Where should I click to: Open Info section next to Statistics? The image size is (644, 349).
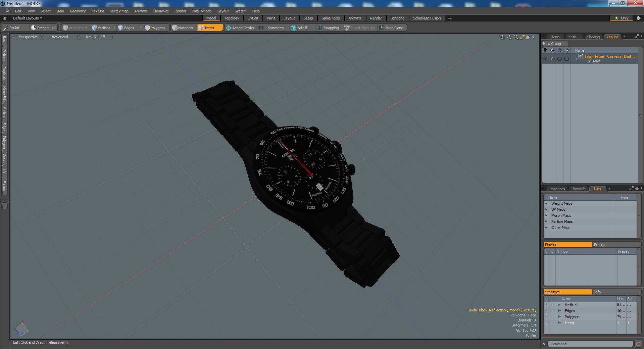point(616,292)
